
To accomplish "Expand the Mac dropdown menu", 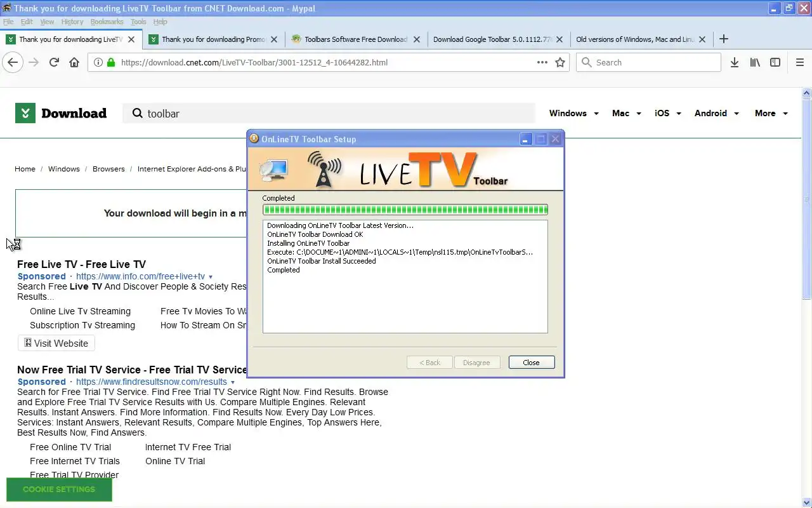I will [626, 113].
